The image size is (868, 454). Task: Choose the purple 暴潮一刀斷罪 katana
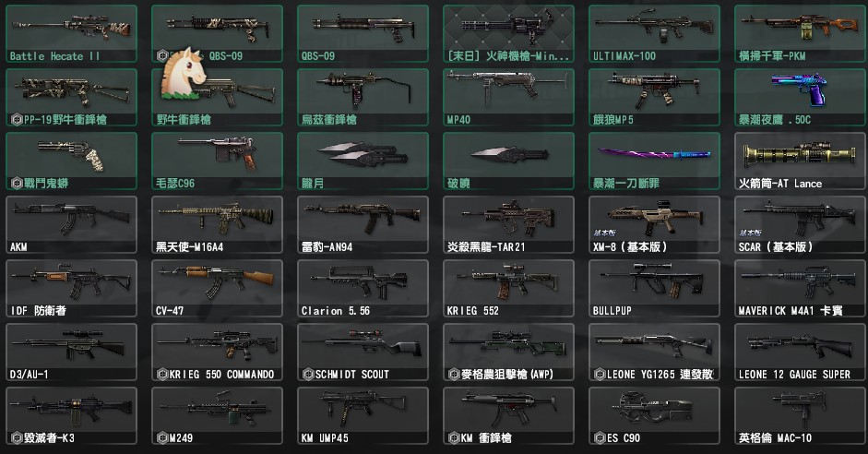tap(654, 161)
